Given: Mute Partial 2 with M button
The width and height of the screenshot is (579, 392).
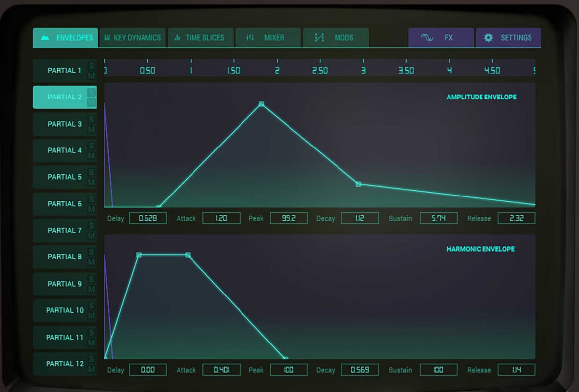Looking at the screenshot, I should coord(91,102).
